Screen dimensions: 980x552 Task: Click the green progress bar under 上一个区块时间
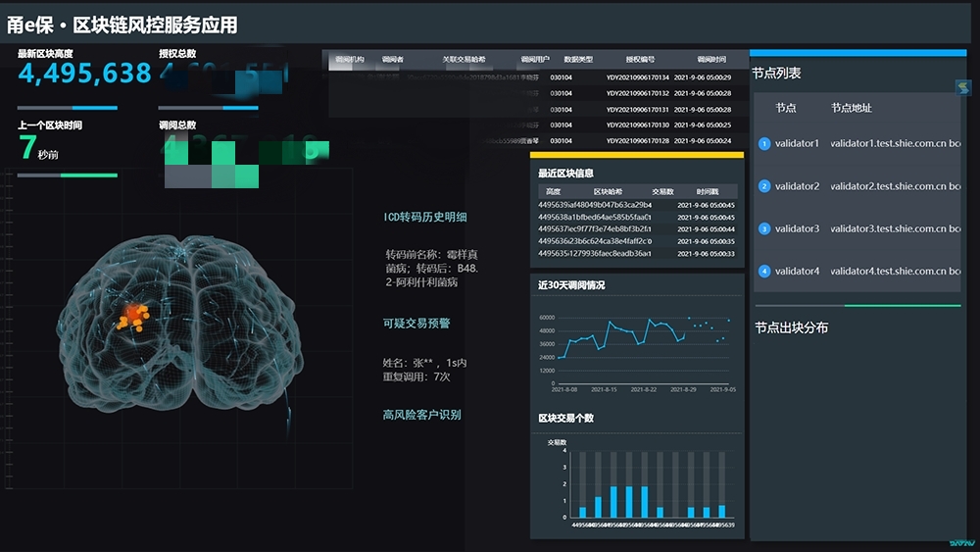[x=67, y=176]
